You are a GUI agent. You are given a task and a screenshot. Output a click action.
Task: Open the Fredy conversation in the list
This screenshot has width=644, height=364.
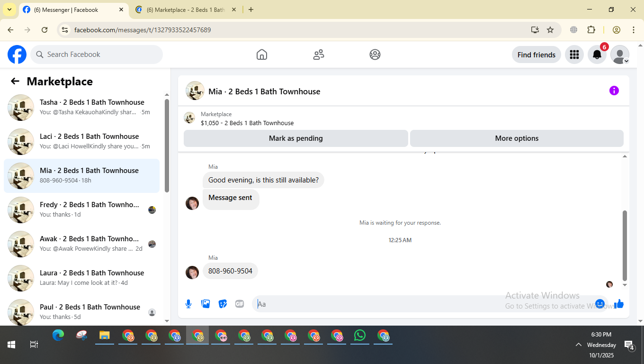(81, 210)
